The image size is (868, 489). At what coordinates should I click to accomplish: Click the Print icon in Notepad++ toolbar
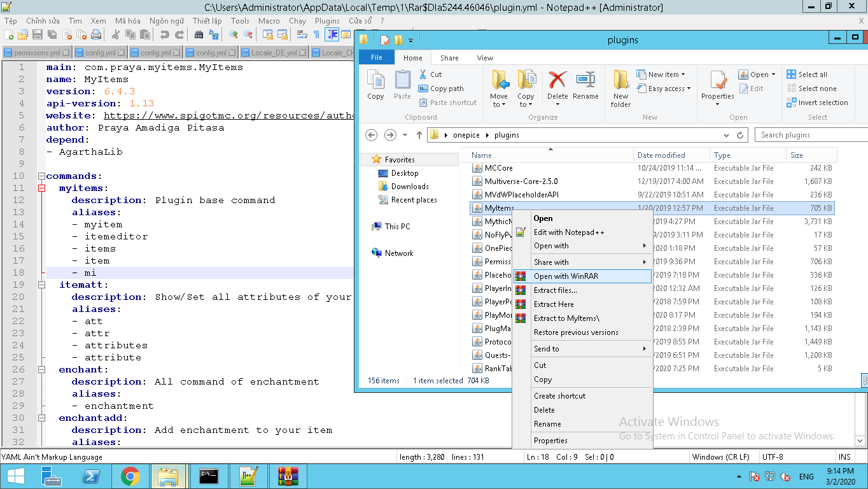96,34
